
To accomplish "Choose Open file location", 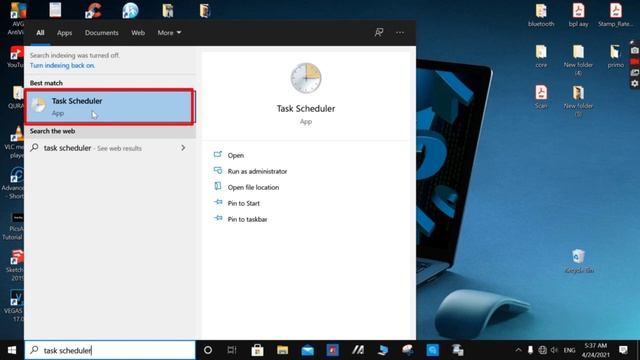I will [x=253, y=187].
